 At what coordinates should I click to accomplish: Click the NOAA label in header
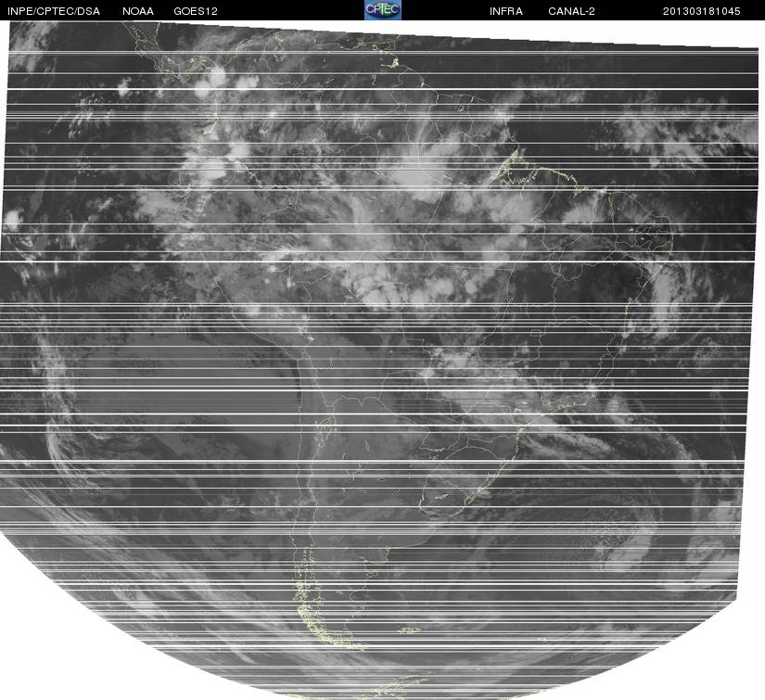pyautogui.click(x=138, y=11)
